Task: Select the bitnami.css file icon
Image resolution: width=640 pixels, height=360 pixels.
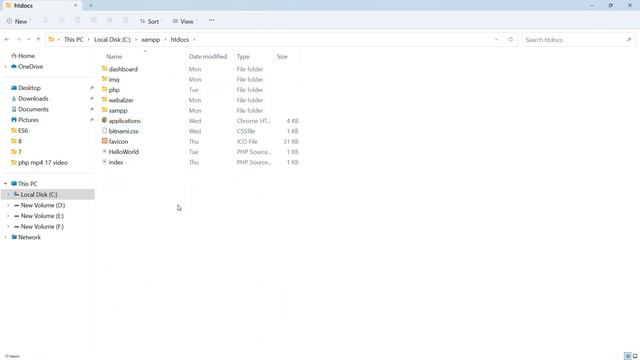Action: 104,131
